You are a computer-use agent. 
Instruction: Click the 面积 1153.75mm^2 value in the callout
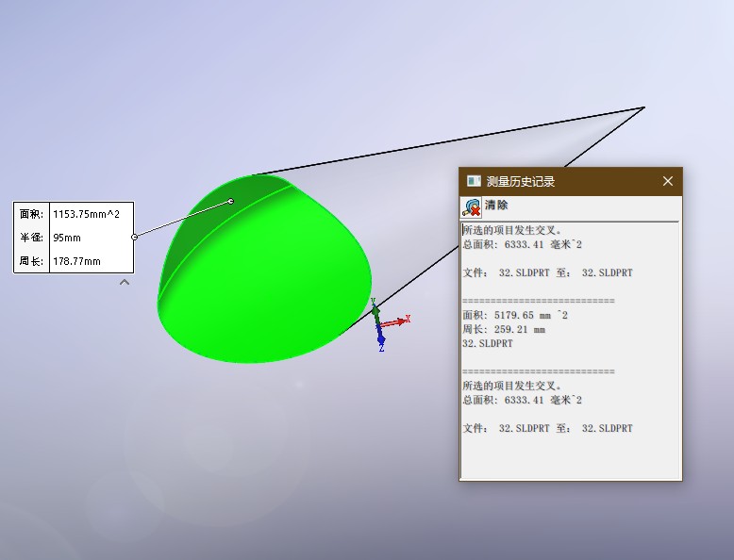[x=86, y=214]
